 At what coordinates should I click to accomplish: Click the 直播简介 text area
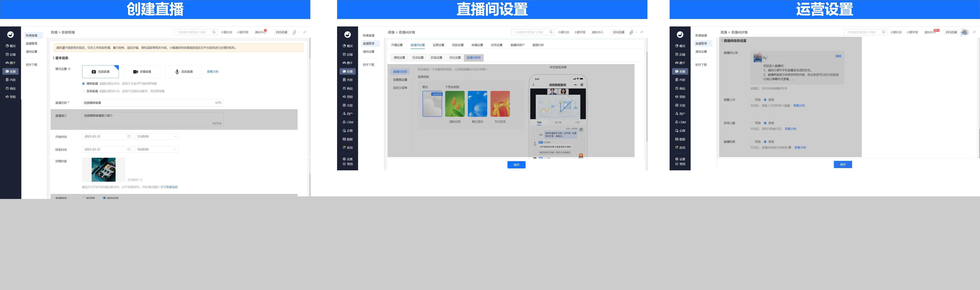153,119
